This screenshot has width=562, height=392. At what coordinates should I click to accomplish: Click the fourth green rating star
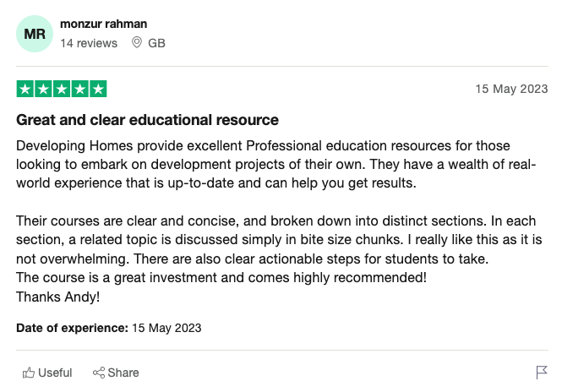(x=80, y=89)
